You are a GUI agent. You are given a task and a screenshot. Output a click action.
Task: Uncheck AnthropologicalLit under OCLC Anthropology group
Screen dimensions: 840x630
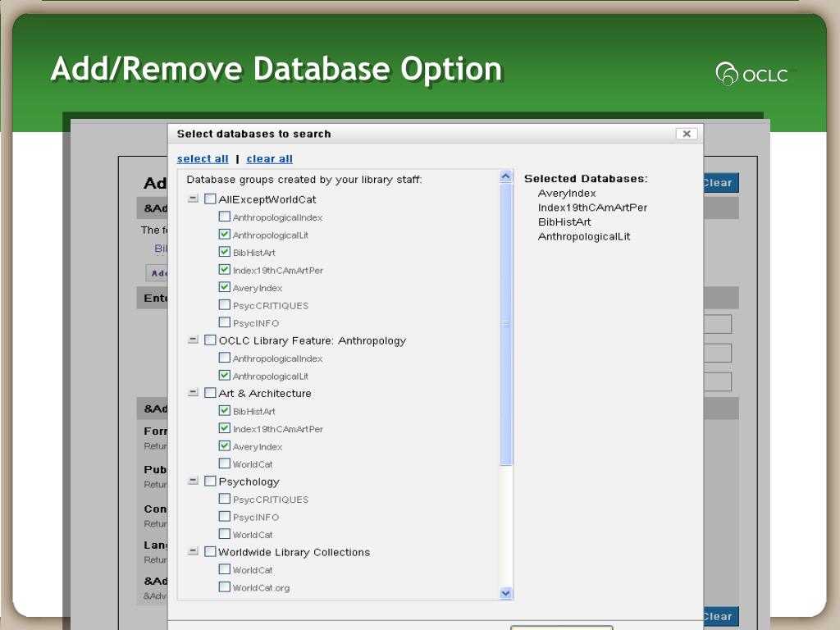click(x=225, y=375)
